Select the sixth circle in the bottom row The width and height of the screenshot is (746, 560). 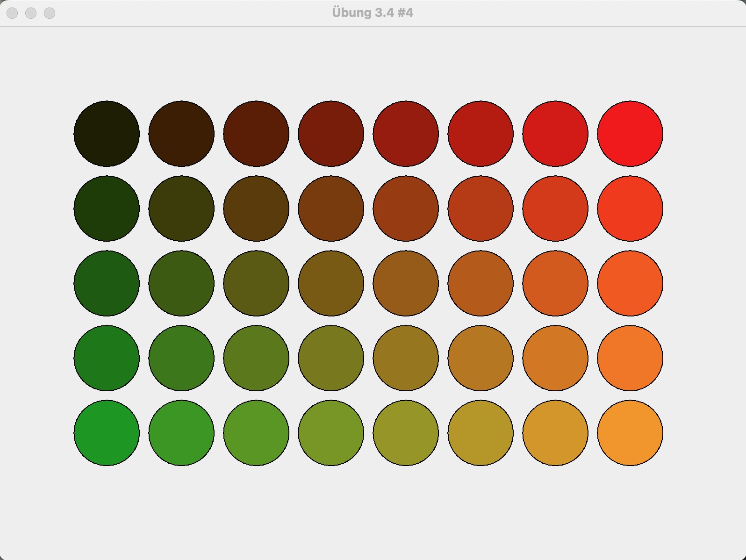coord(481,433)
